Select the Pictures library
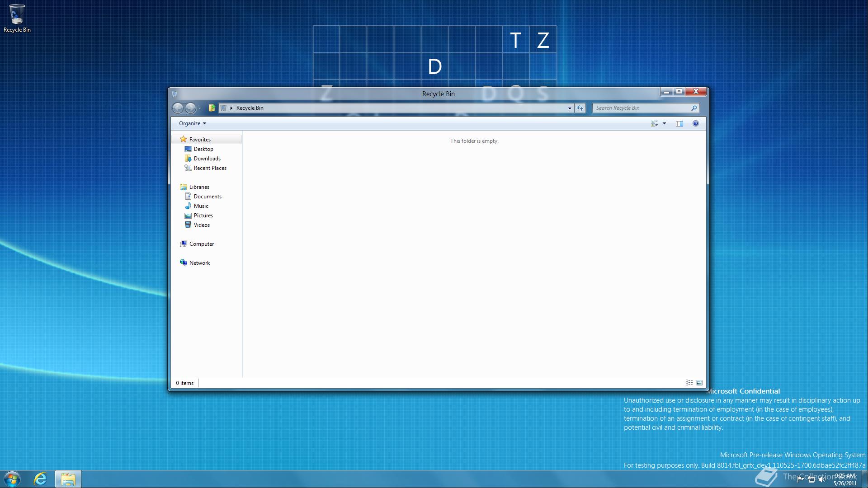The height and width of the screenshot is (488, 868). coord(203,216)
